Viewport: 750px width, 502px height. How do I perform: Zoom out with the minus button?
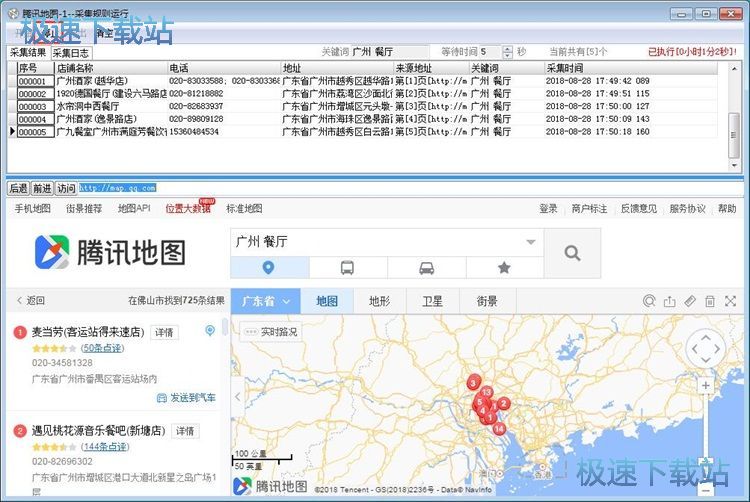(x=706, y=490)
